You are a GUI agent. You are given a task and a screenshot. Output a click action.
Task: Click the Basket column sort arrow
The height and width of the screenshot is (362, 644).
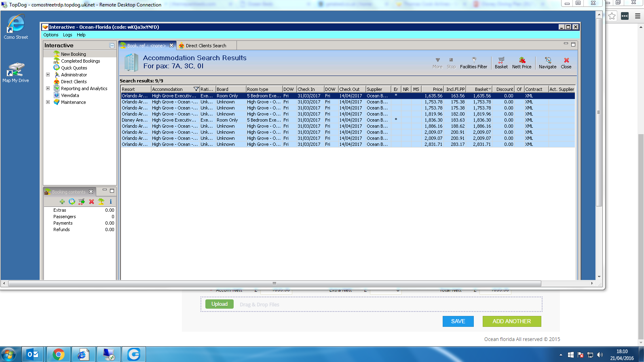pos(490,89)
